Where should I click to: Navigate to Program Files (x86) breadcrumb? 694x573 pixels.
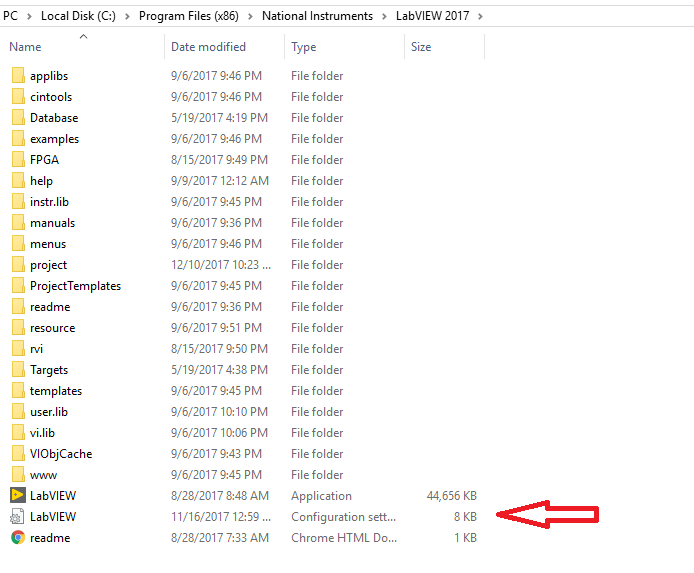189,16
